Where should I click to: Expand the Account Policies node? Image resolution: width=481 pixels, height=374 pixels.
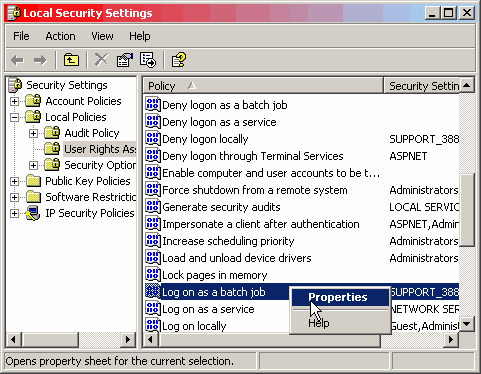[x=14, y=101]
